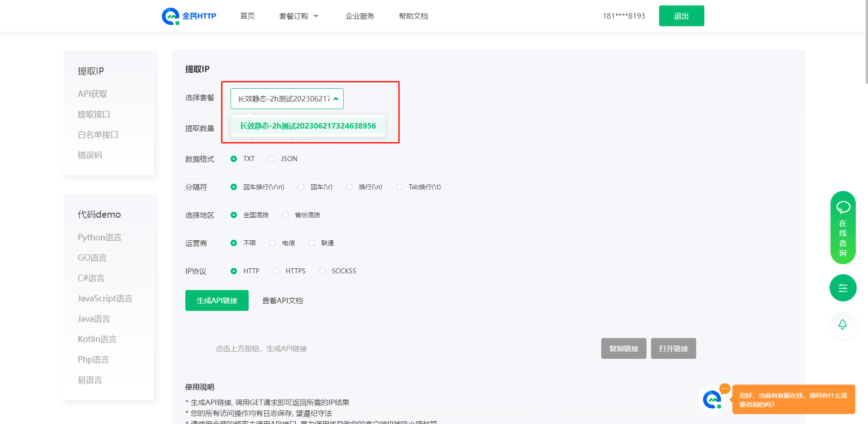Open JavaScript语言 code demo
The height and width of the screenshot is (424, 868).
pos(105,298)
